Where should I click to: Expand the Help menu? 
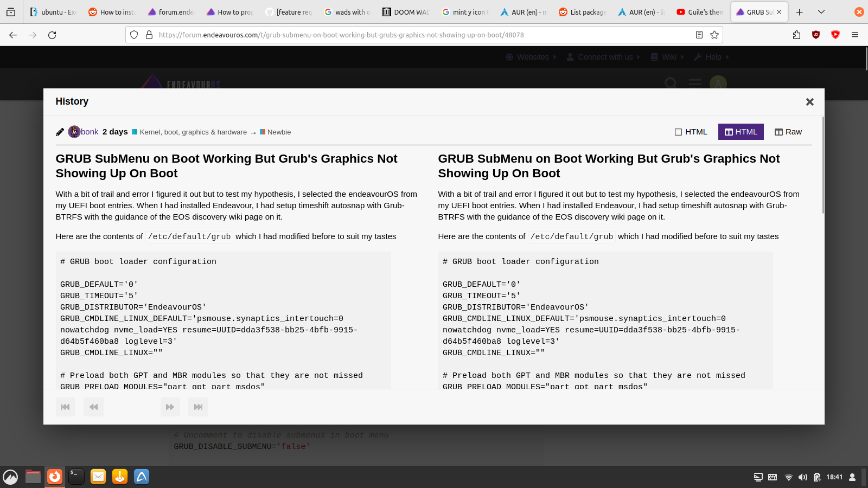coord(711,57)
